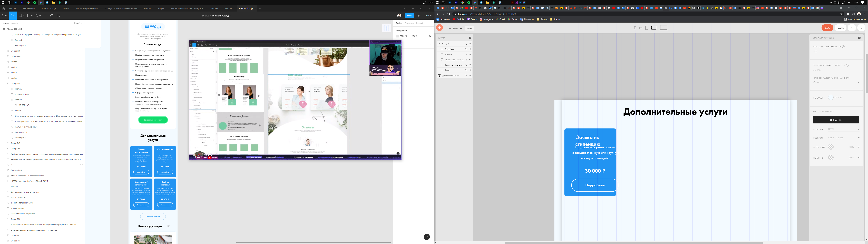Open the Page 1 dropdown in Figma

[x=78, y=23]
